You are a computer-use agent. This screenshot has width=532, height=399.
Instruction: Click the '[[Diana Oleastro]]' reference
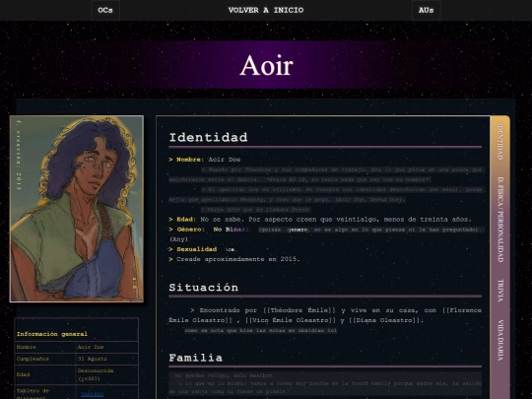click(385, 320)
